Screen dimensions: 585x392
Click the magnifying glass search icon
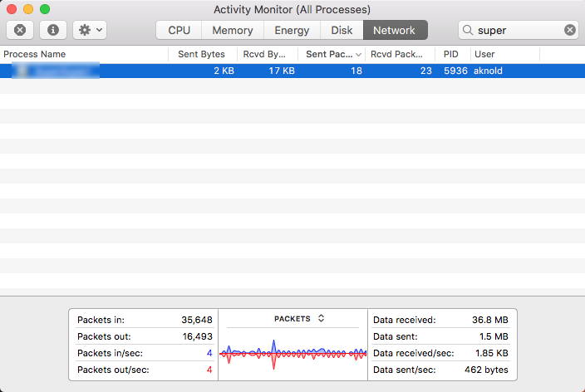tap(469, 30)
